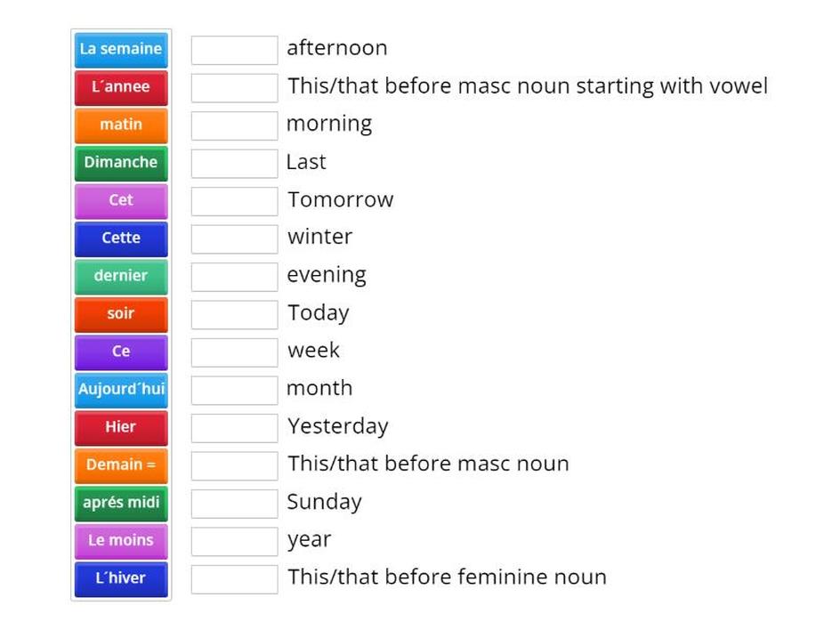Choose the pink 'Cet' tile
The image size is (840, 630).
coord(121,200)
